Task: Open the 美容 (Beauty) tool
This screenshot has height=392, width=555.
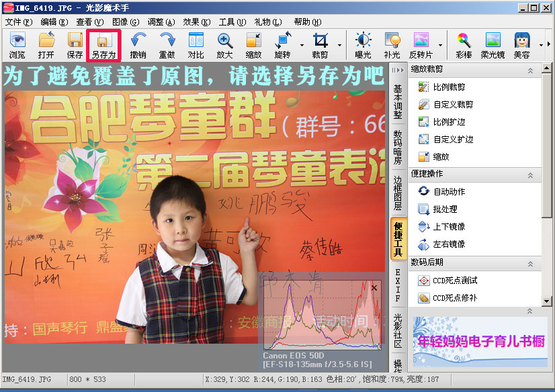Action: (521, 45)
